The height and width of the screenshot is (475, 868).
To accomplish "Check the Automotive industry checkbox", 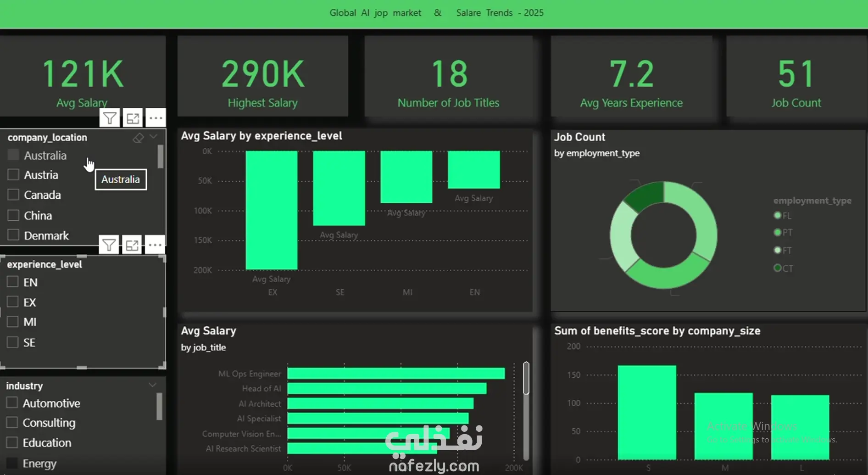I will [12, 402].
